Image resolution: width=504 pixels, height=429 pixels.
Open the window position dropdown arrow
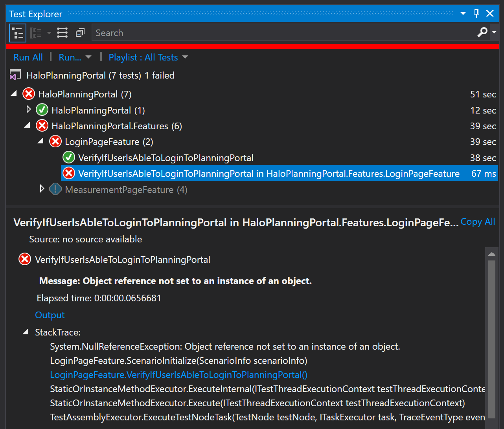[x=462, y=13]
